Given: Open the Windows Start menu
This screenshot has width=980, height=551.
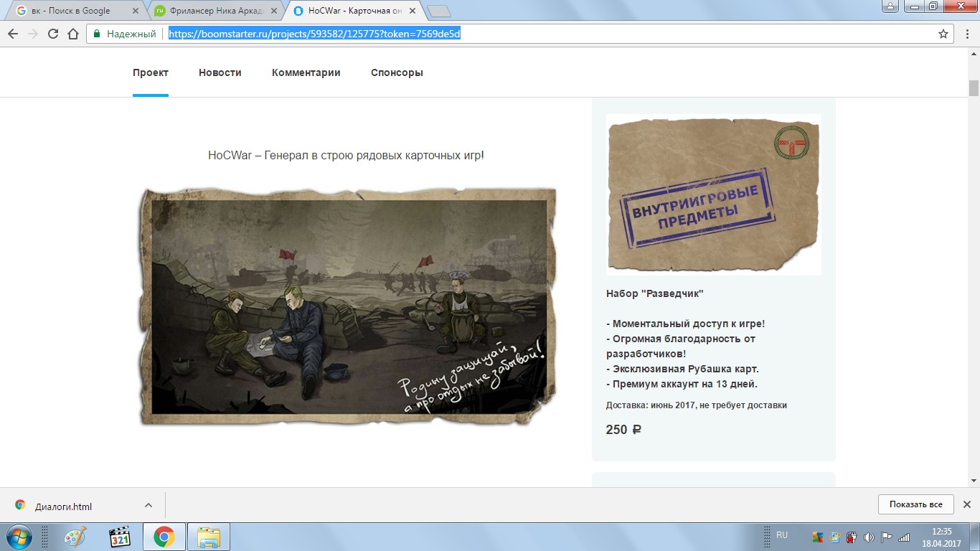Looking at the screenshot, I should 18,537.
